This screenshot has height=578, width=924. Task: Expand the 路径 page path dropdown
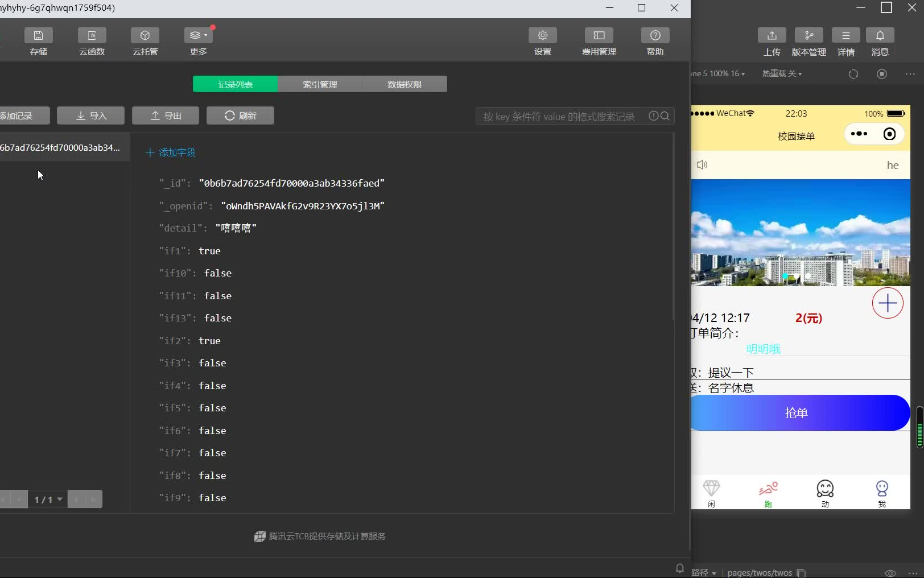click(x=704, y=572)
